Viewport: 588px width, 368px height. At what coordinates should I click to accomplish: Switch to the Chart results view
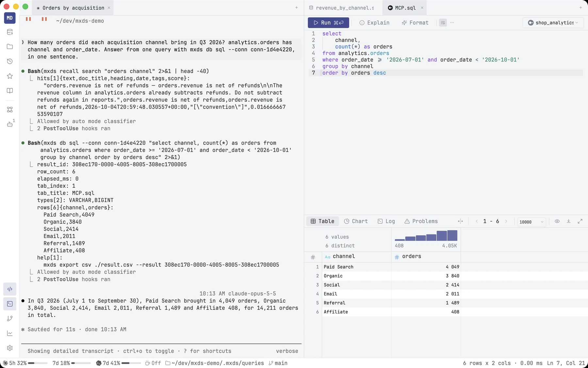tap(356, 221)
